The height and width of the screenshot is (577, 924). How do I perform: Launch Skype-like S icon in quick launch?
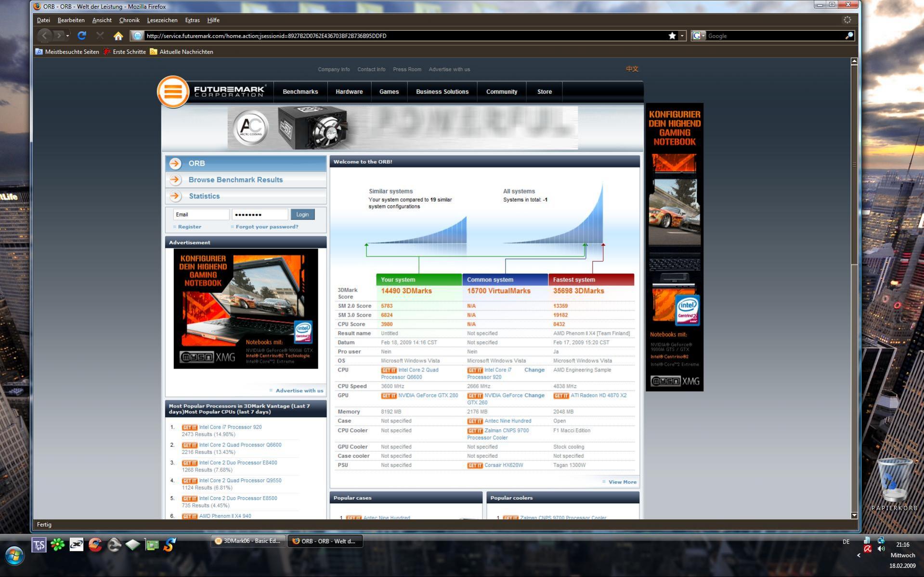coord(169,545)
